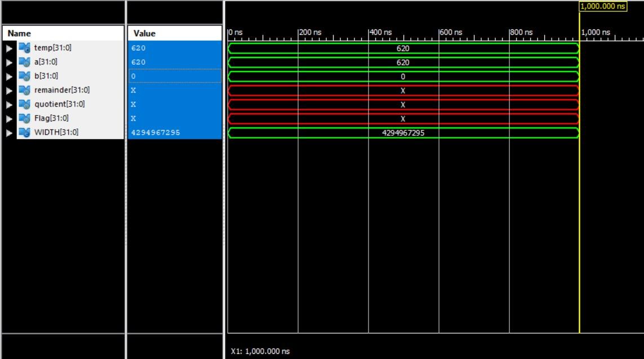Click the bus icon next to a[31:0]
Viewport: 644px width, 359px height.
(x=25, y=62)
